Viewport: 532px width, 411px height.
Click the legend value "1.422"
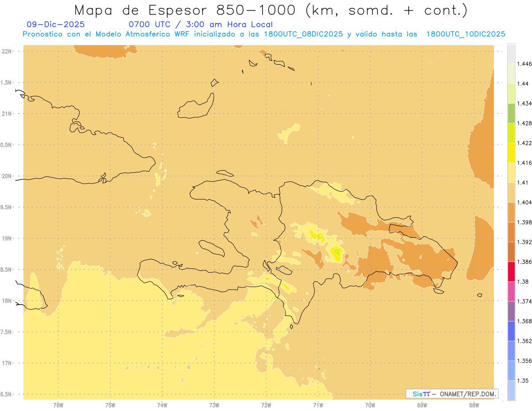[x=525, y=143]
